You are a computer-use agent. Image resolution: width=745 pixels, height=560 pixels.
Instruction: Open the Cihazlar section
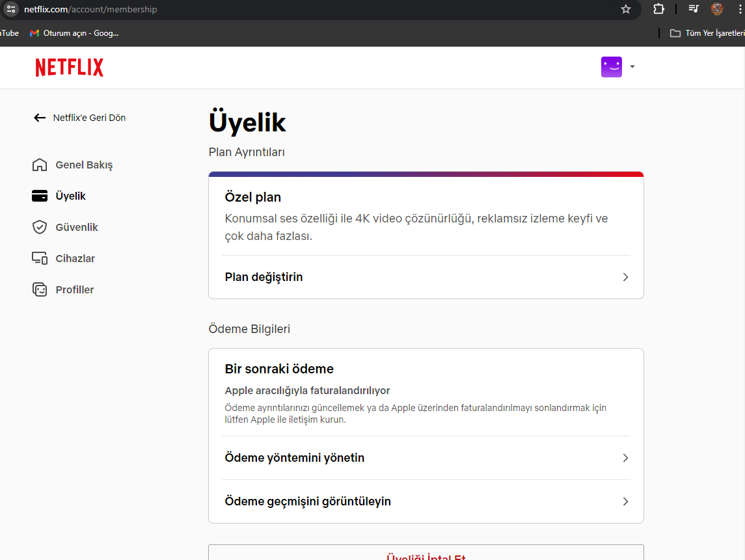[75, 258]
